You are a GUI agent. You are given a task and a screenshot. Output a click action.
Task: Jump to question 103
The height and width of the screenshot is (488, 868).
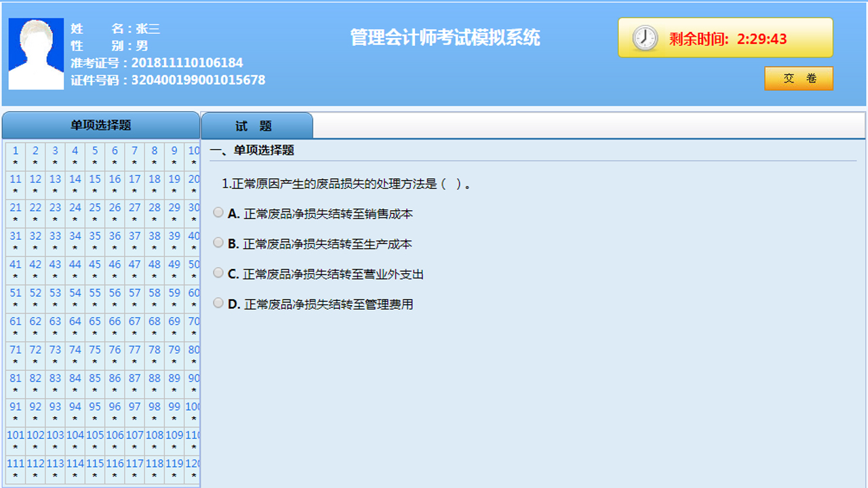(55, 436)
